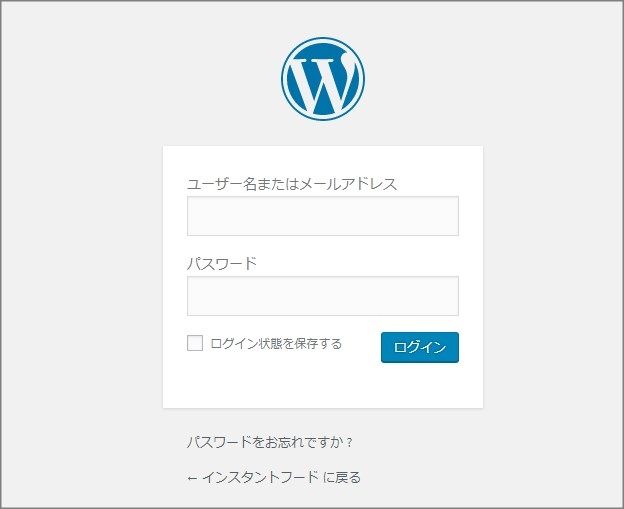The width and height of the screenshot is (624, 509).
Task: Open the パスワードをお忘れですか？ link
Action: pyautogui.click(x=270, y=442)
